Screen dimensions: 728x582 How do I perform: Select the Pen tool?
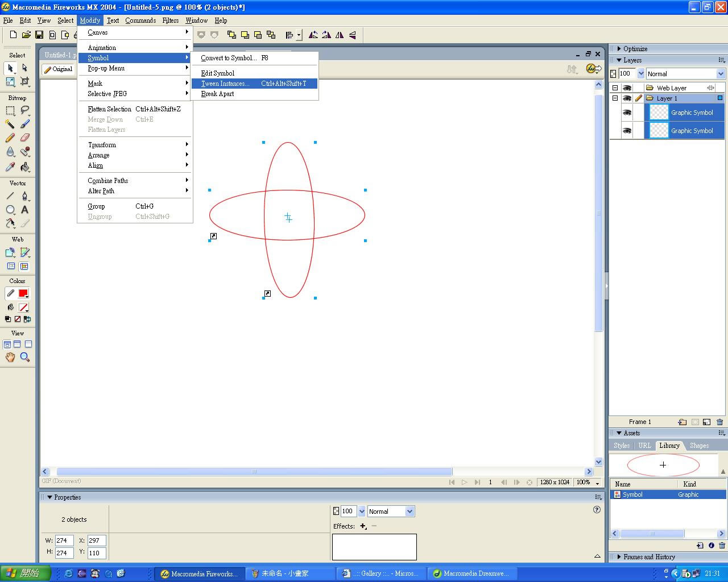pyautogui.click(x=24, y=196)
